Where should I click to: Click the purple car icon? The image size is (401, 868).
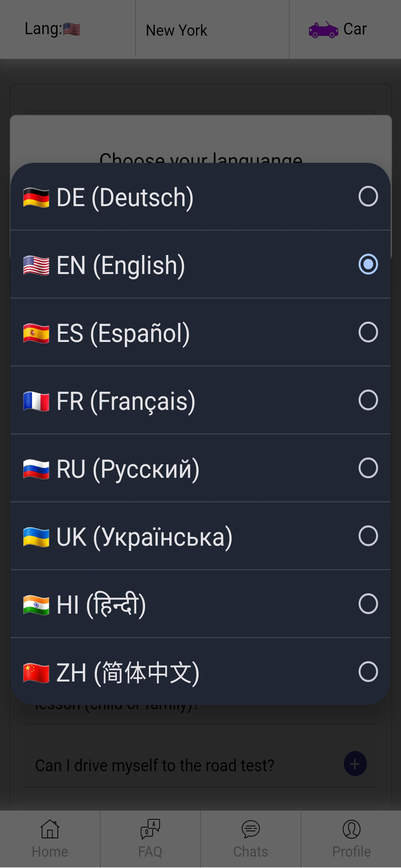tap(323, 30)
